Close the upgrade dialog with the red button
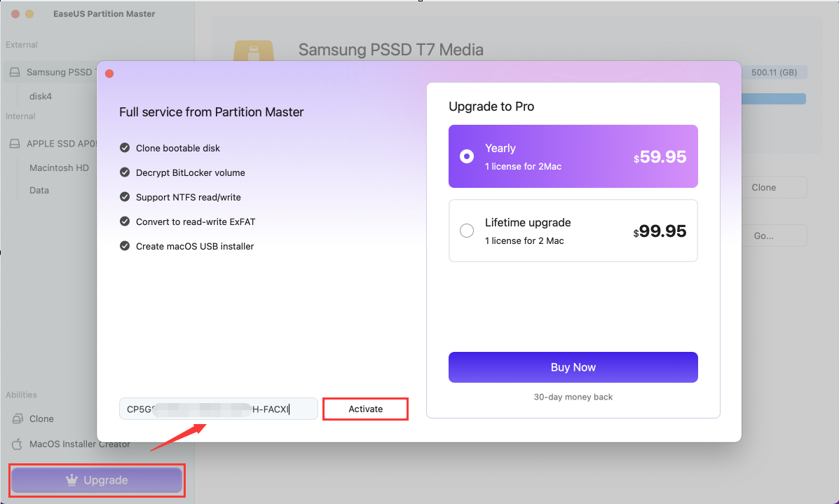The image size is (839, 504). pyautogui.click(x=109, y=74)
